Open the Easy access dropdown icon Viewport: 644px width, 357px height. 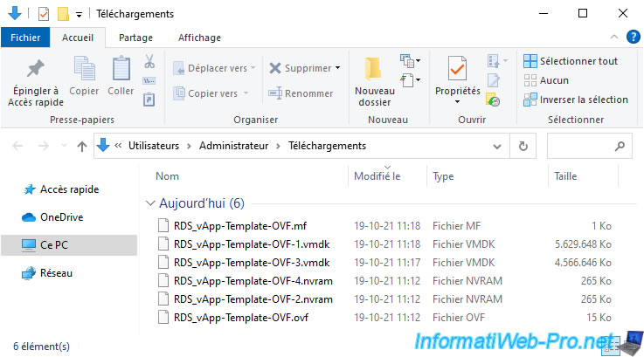point(410,80)
